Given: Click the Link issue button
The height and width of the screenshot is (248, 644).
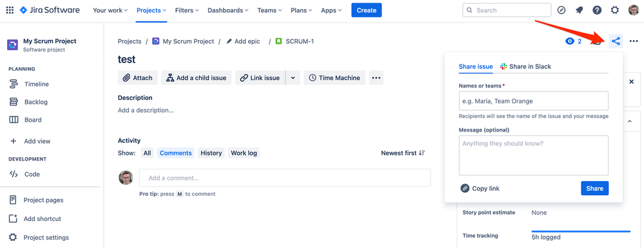Looking at the screenshot, I should (260, 77).
